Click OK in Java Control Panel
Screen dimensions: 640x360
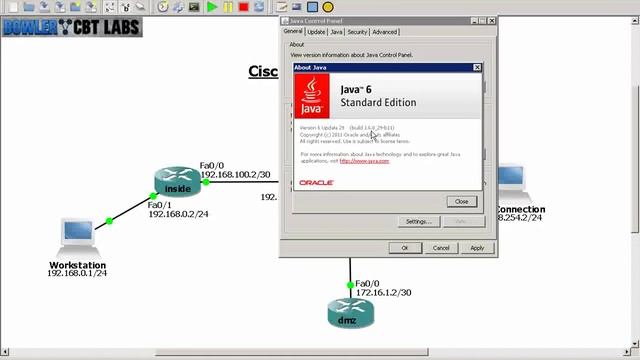click(405, 248)
